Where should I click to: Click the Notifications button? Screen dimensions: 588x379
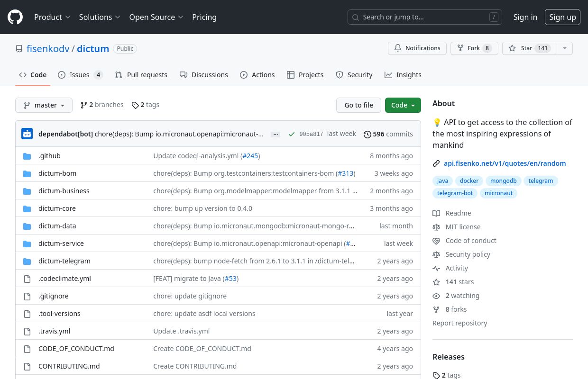[417, 48]
